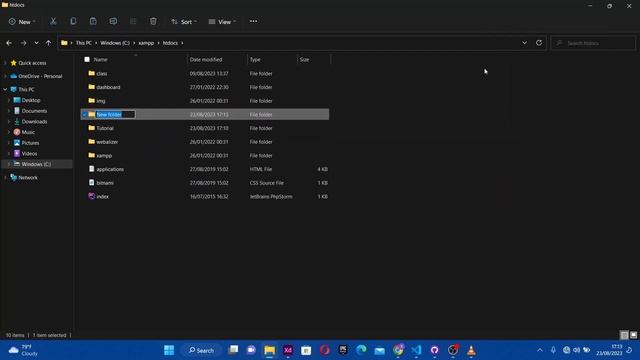Uncheck the New folder row checkbox
This screenshot has width=640, height=360.
pyautogui.click(x=84, y=115)
